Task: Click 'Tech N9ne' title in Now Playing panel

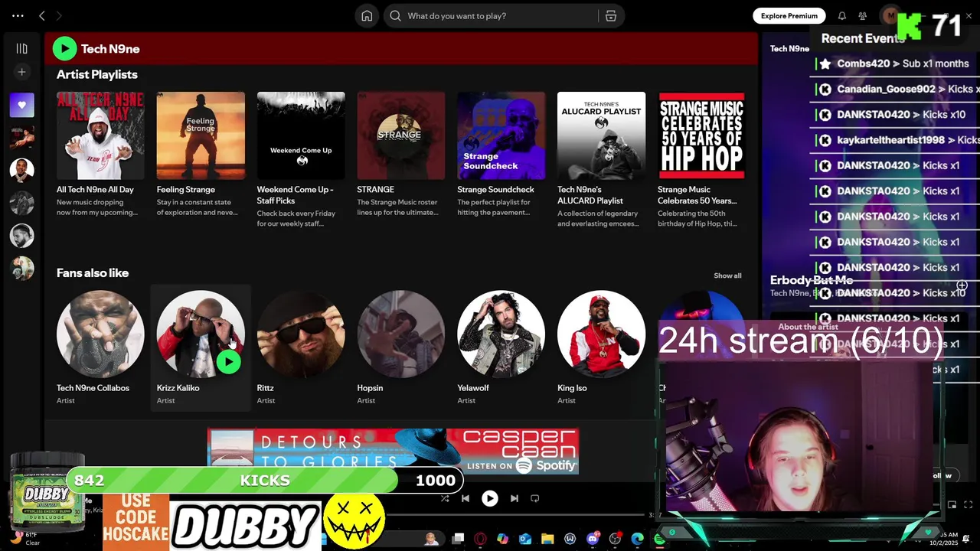Action: pos(789,48)
